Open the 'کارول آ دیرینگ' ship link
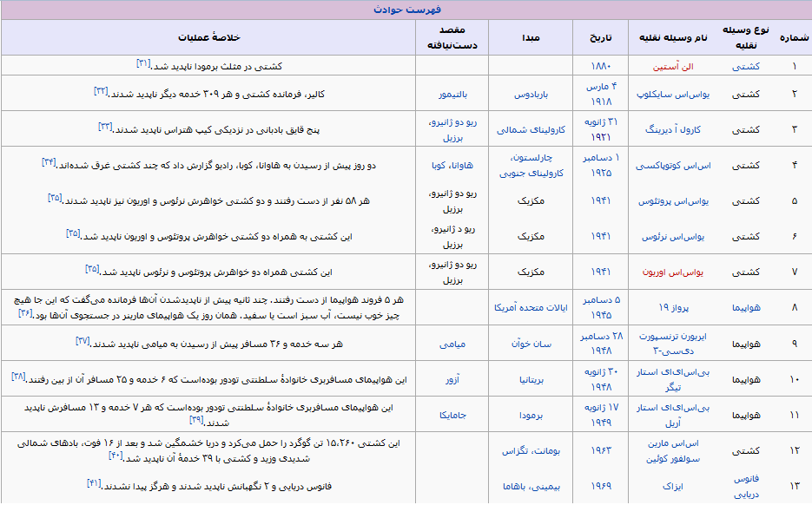 point(673,130)
